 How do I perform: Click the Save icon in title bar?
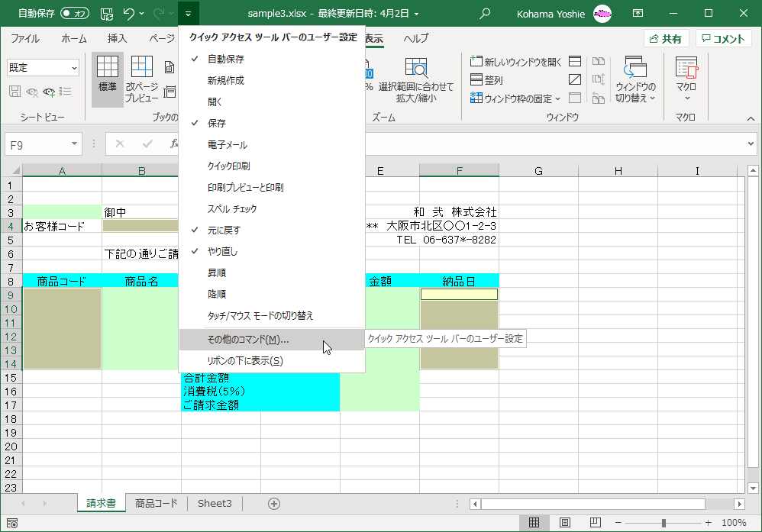107,14
